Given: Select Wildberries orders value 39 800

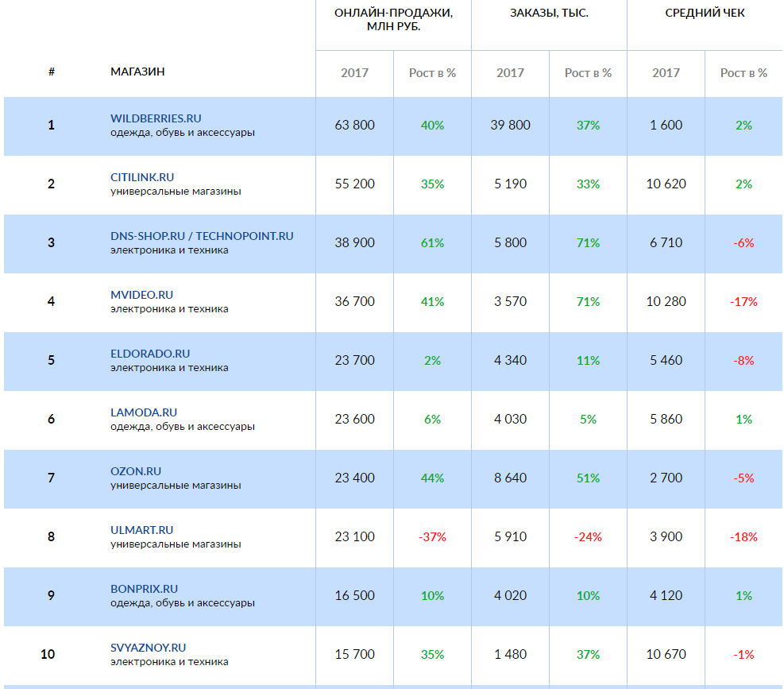Looking at the screenshot, I should click(510, 125).
